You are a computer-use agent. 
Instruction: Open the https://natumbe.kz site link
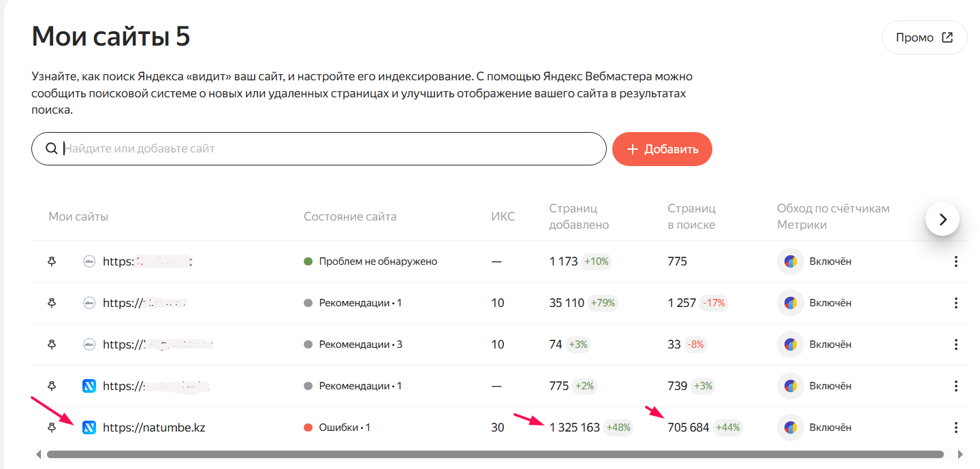click(154, 427)
